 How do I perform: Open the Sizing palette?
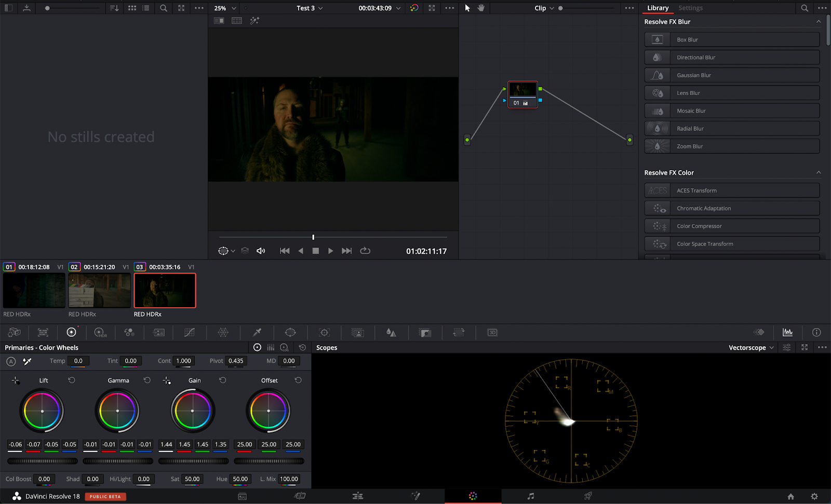coord(459,332)
